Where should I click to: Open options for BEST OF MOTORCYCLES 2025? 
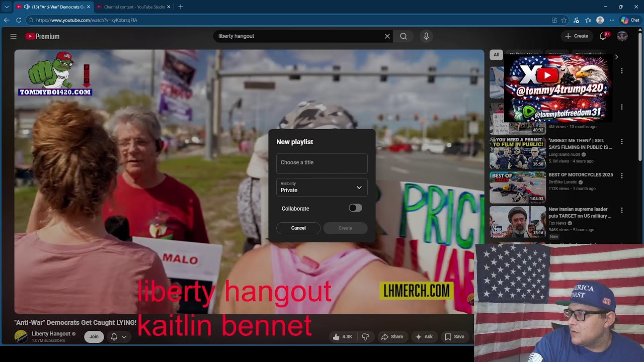(x=622, y=176)
